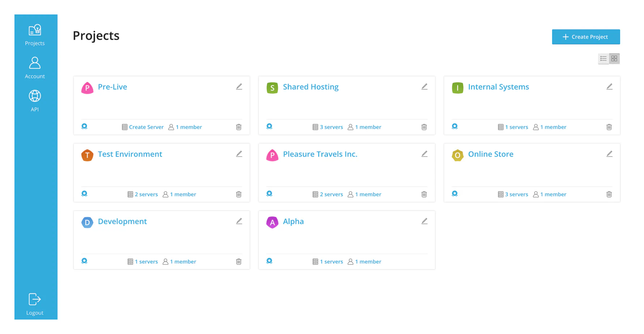Click the edit pencil on the Development card
The image size is (644, 334).
(x=239, y=221)
